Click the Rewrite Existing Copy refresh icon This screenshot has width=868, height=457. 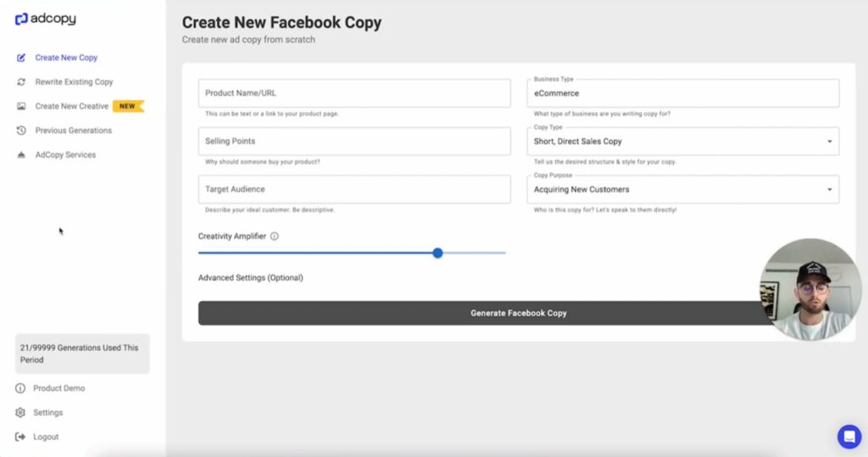21,82
